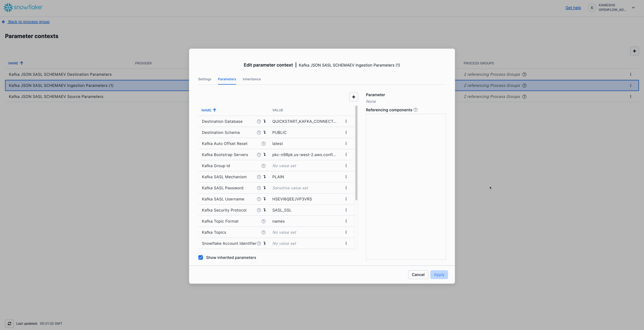This screenshot has height=330, width=644.
Task: Expand the KAMESHS account dropdown chevron
Action: tap(633, 8)
